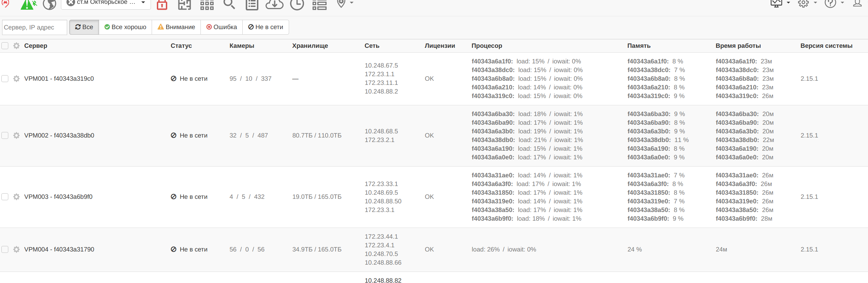Viewport: 868px width, 283px height.
Task: Open the user profile icon
Action: 857,3
